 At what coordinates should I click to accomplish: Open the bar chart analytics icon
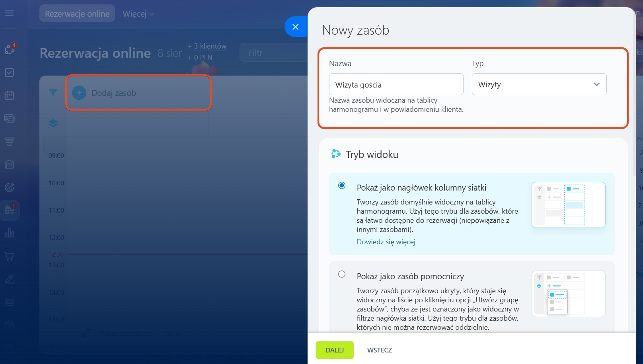[9, 233]
